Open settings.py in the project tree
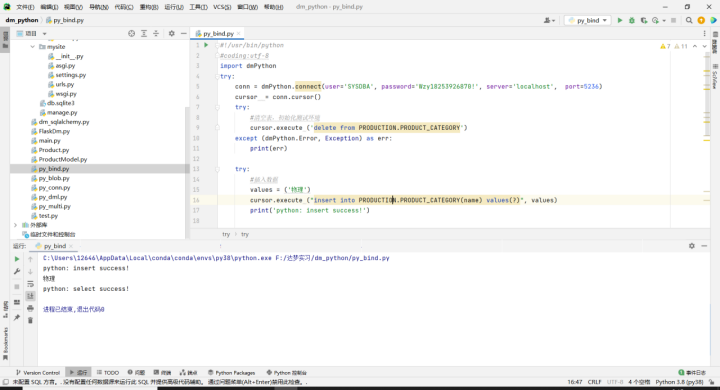Screen dimensions: 720x390 (x=71, y=75)
